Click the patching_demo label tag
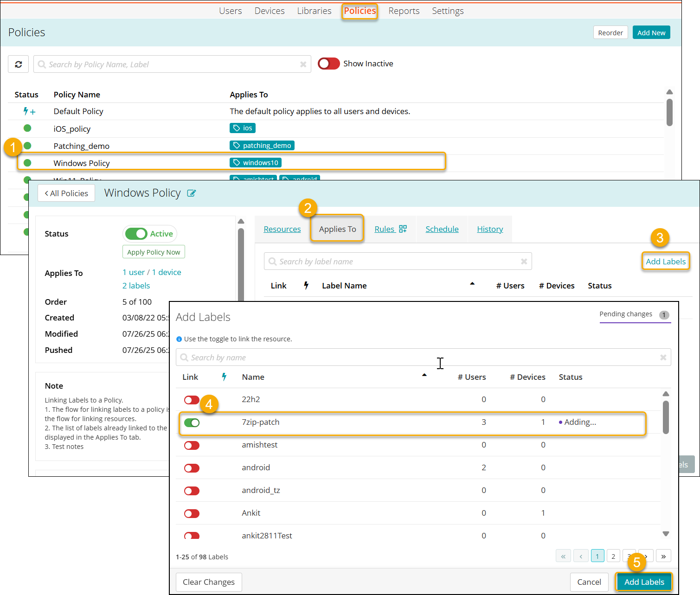 (x=262, y=146)
